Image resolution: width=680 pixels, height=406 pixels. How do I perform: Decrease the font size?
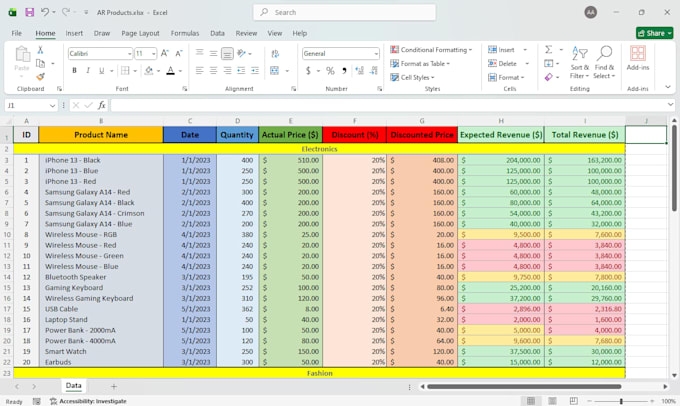coord(178,53)
